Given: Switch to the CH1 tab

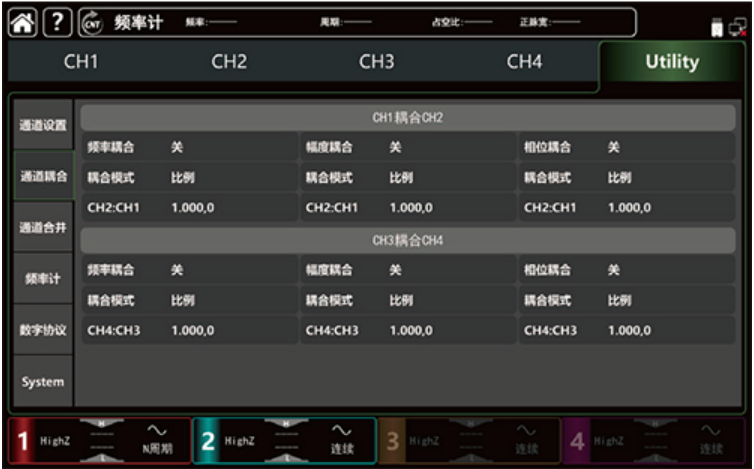Looking at the screenshot, I should click(81, 62).
